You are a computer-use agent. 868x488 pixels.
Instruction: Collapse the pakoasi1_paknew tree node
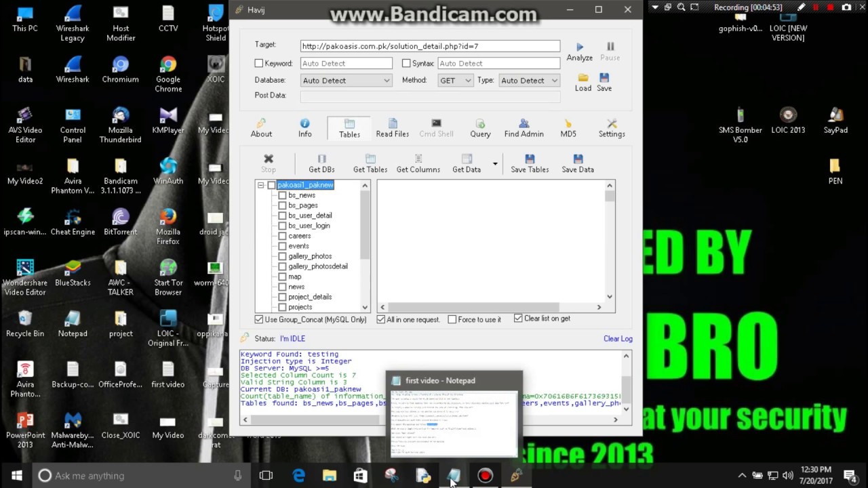260,185
